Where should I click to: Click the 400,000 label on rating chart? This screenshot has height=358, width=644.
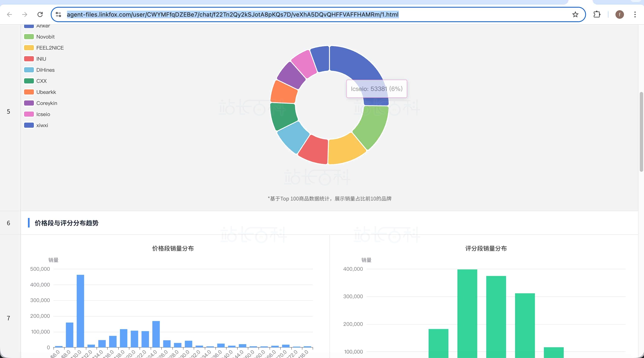point(353,269)
